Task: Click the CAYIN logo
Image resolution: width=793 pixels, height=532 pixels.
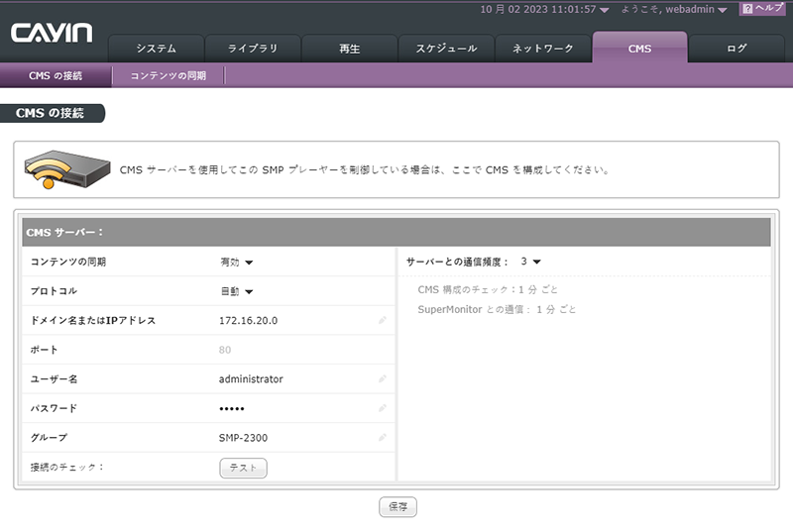Action: point(52,35)
